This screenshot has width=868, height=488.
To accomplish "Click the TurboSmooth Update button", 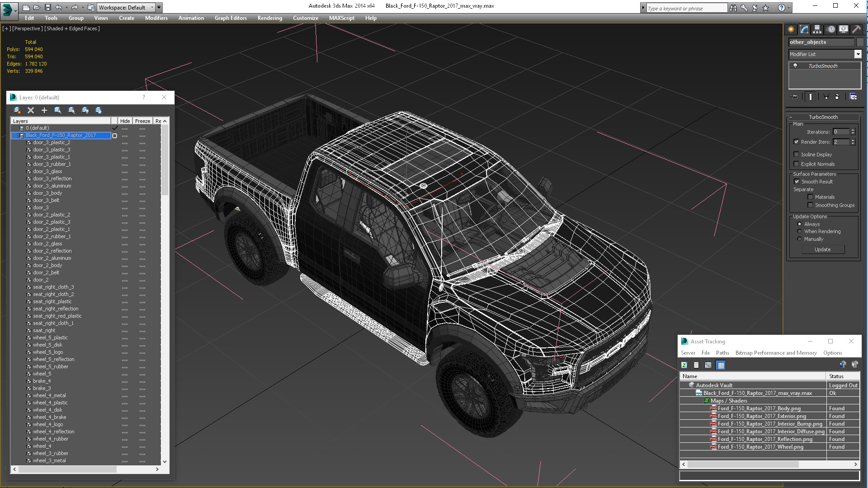I will [823, 249].
